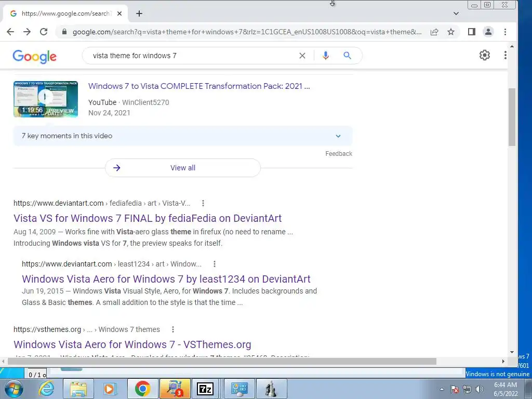Click the scroll right arrow
This screenshot has height=399, width=532.
click(x=503, y=362)
